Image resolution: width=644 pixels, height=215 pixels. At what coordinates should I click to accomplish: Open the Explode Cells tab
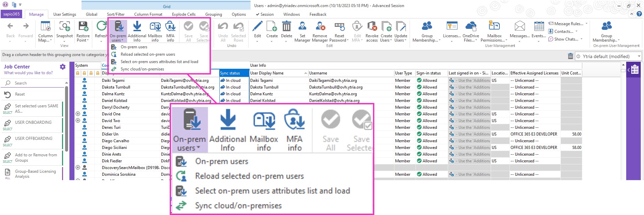pos(184,14)
